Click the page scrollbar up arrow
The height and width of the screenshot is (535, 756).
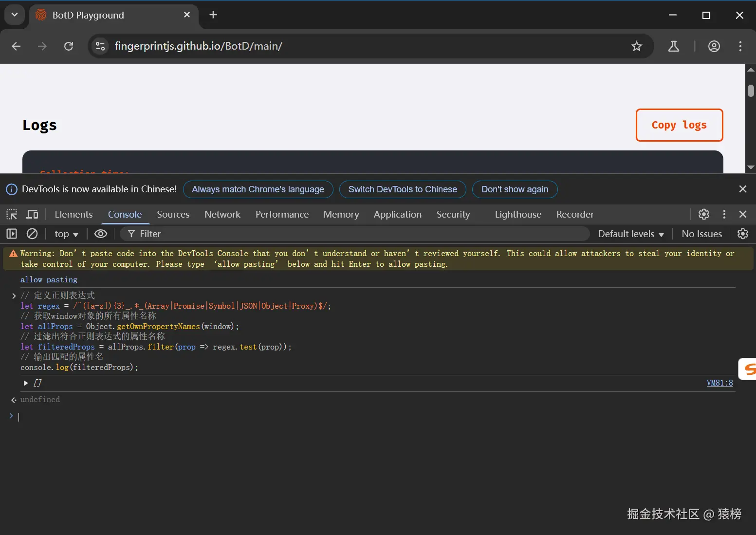pyautogui.click(x=751, y=70)
